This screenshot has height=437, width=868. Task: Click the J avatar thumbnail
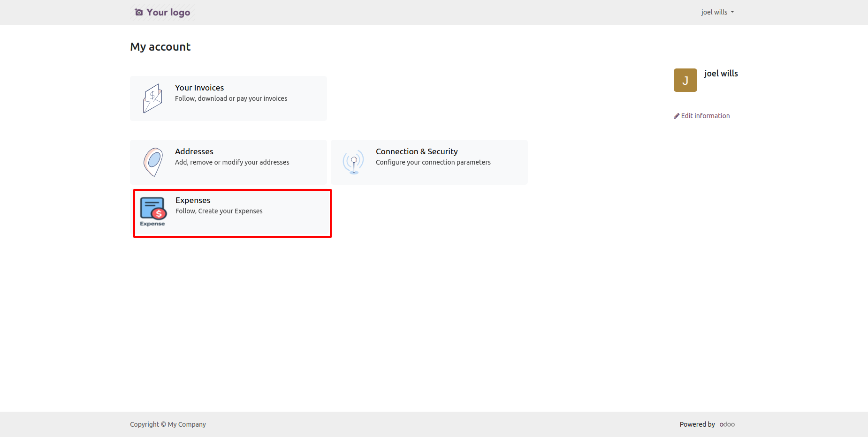click(x=685, y=80)
